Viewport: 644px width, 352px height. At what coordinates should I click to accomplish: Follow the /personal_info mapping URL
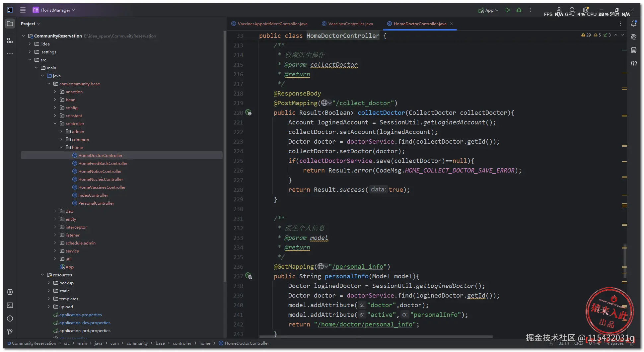click(357, 267)
